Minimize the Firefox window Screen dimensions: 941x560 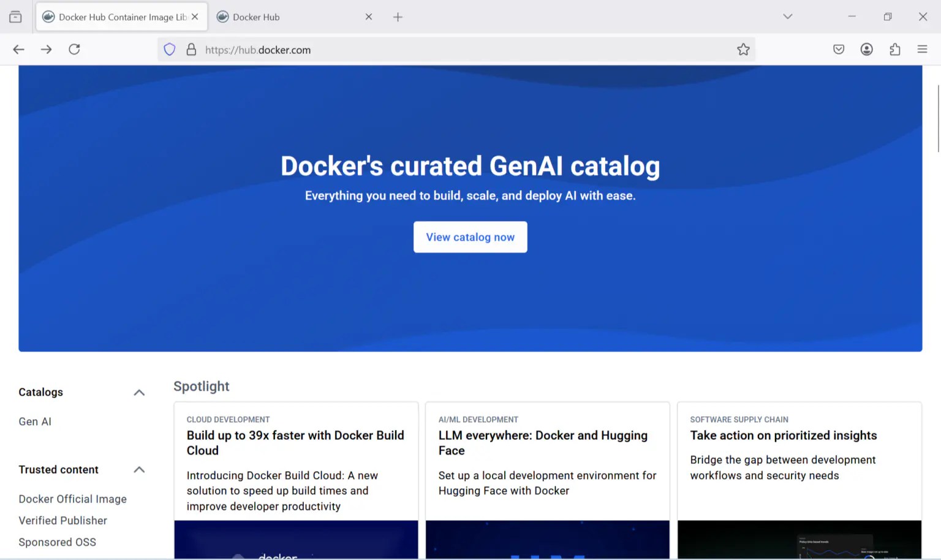coord(852,17)
